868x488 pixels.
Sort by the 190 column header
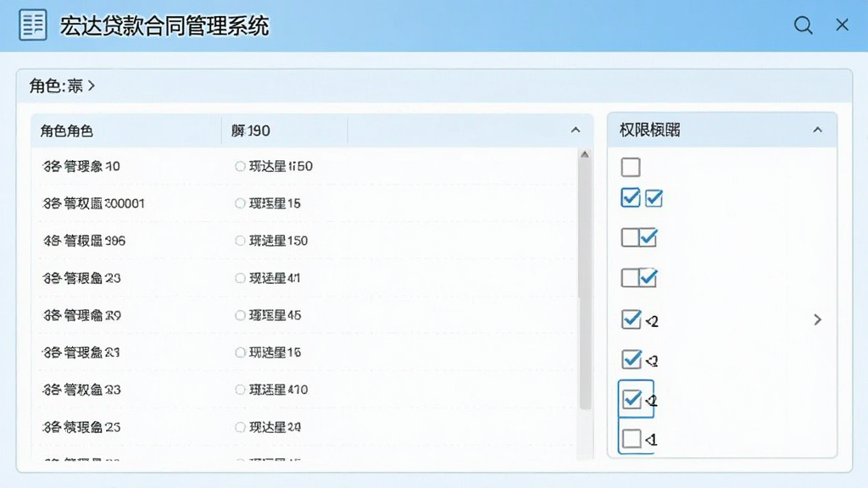(251, 131)
